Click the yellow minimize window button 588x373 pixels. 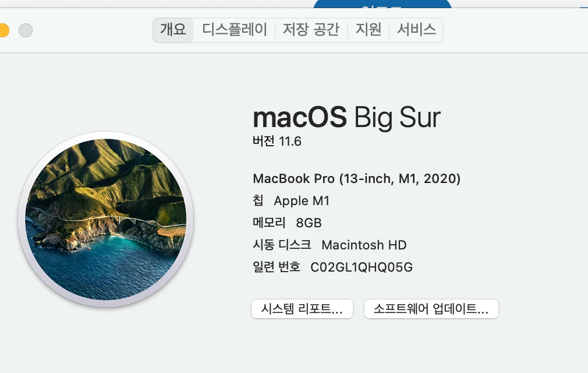coord(3,30)
